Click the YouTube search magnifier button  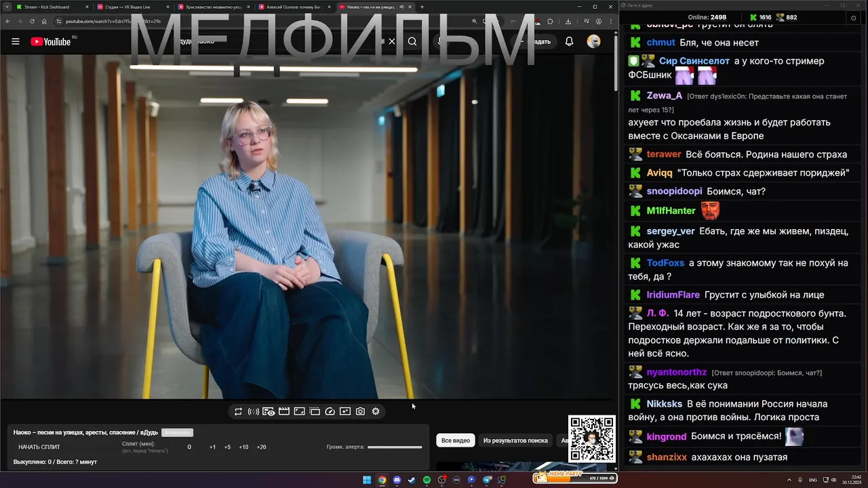point(412,41)
